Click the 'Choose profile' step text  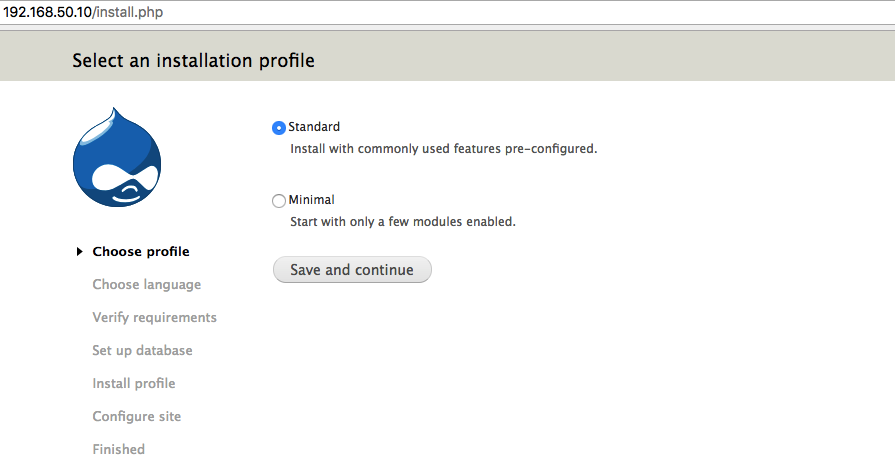[x=141, y=252]
